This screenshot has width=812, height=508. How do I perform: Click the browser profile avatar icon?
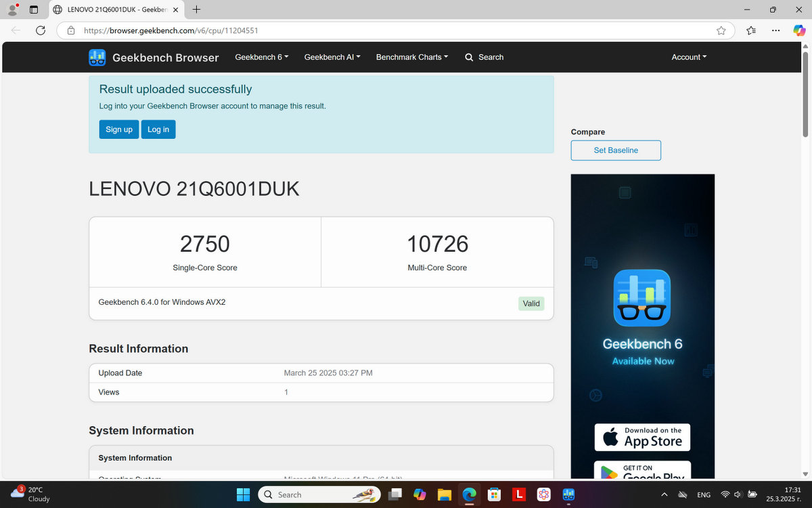(12, 9)
